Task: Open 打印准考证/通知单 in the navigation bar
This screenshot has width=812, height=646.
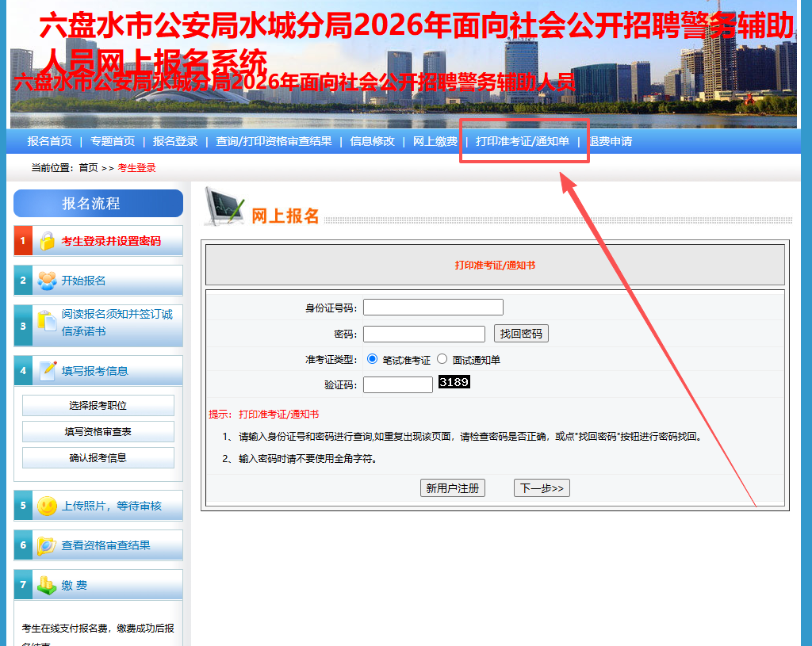Action: 523,141
